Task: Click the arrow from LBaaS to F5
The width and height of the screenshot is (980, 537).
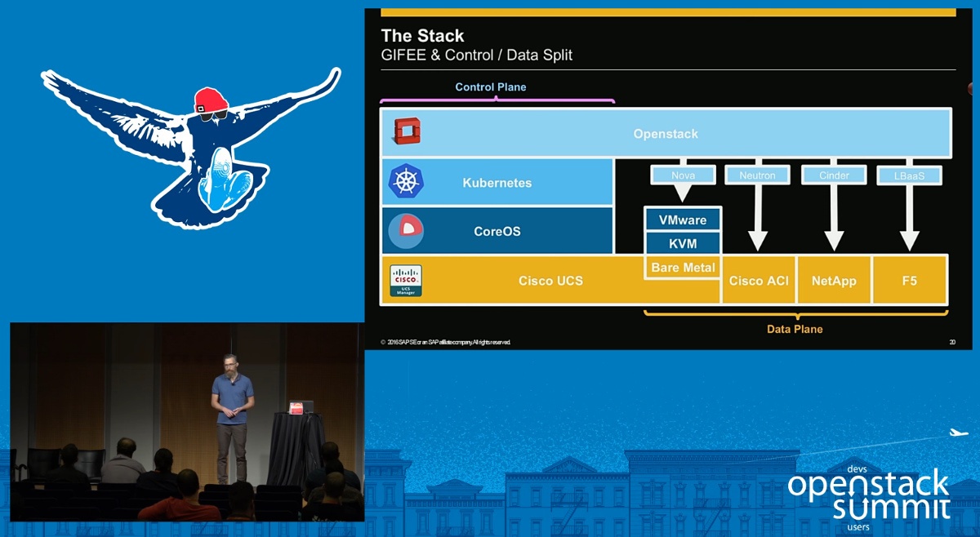Action: point(909,216)
